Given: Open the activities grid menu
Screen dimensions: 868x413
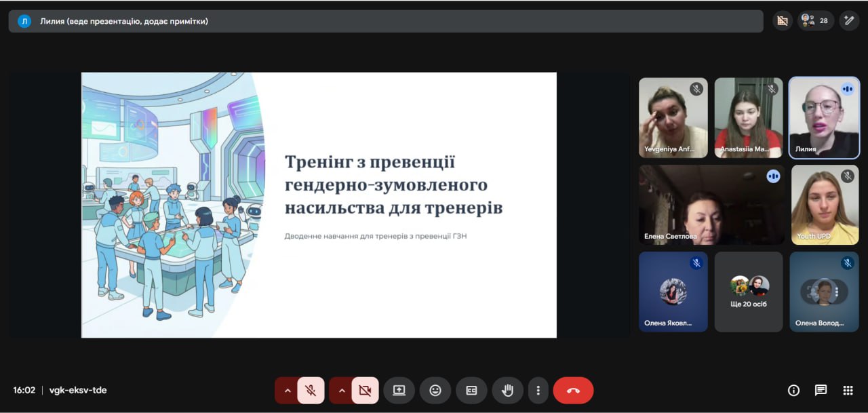Looking at the screenshot, I should tap(848, 391).
